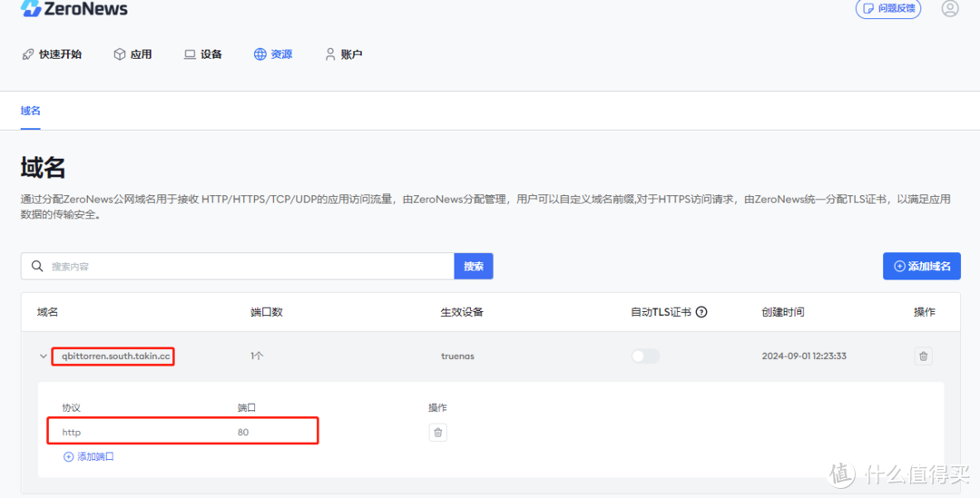Toggle automatic TLS certificate switch
980x498 pixels.
coord(645,356)
